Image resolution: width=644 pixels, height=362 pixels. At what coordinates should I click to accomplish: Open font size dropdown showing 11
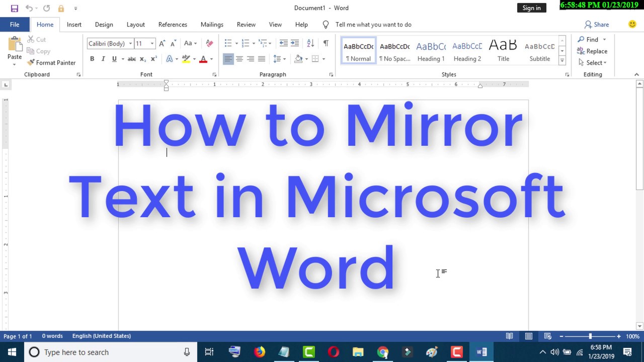[x=152, y=44]
